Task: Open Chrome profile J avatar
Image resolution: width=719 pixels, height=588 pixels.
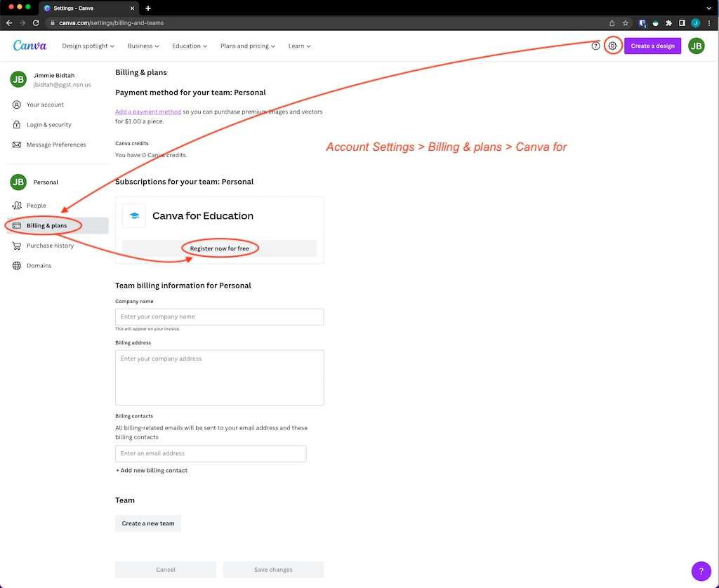Action: [696, 23]
